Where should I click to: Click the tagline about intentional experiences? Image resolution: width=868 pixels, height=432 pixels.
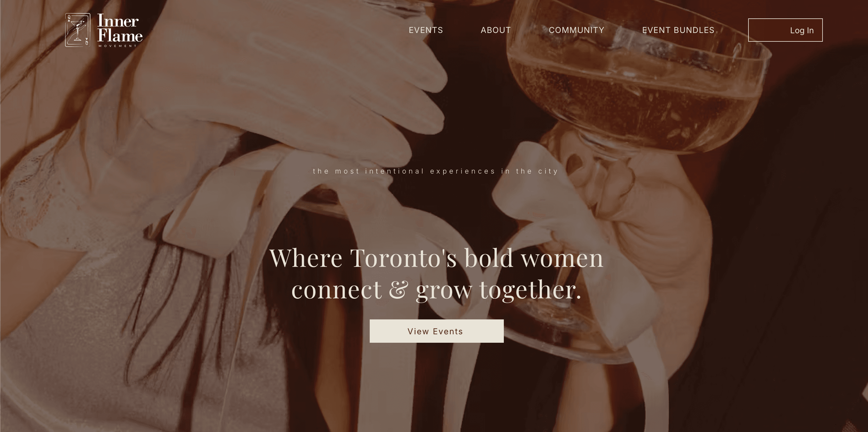435,171
